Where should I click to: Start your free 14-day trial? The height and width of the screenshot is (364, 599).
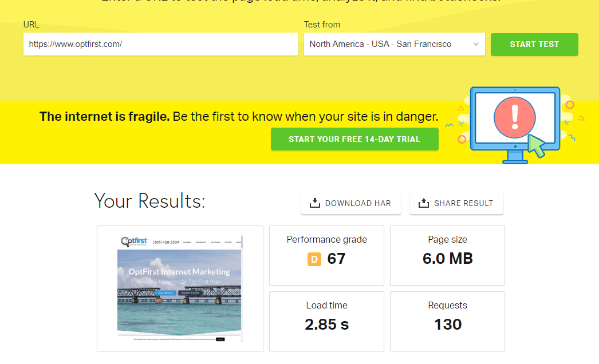click(x=354, y=139)
